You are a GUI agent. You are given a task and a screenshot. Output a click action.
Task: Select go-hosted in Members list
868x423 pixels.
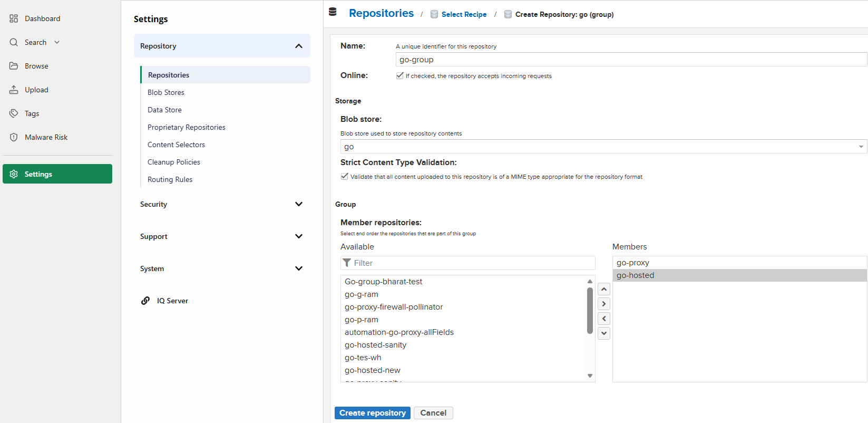739,275
